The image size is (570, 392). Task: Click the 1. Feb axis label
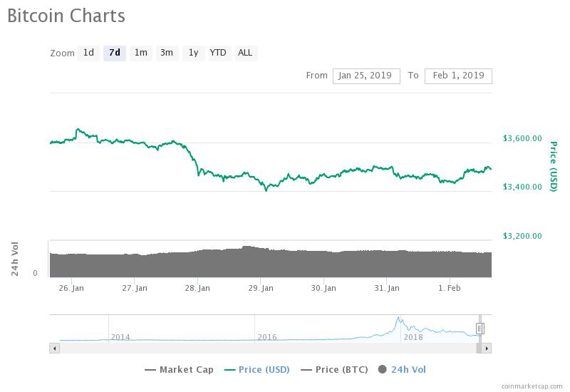450,288
